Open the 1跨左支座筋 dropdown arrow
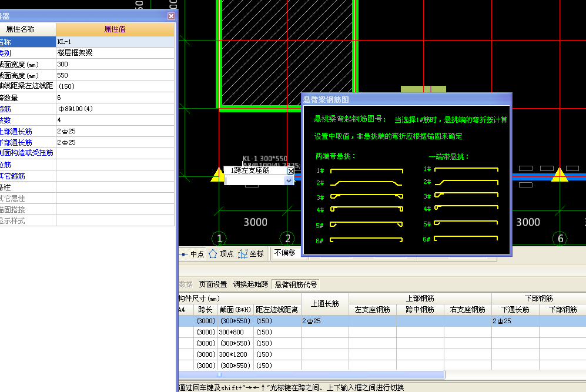Screen dimensions: 586x392 289,180
